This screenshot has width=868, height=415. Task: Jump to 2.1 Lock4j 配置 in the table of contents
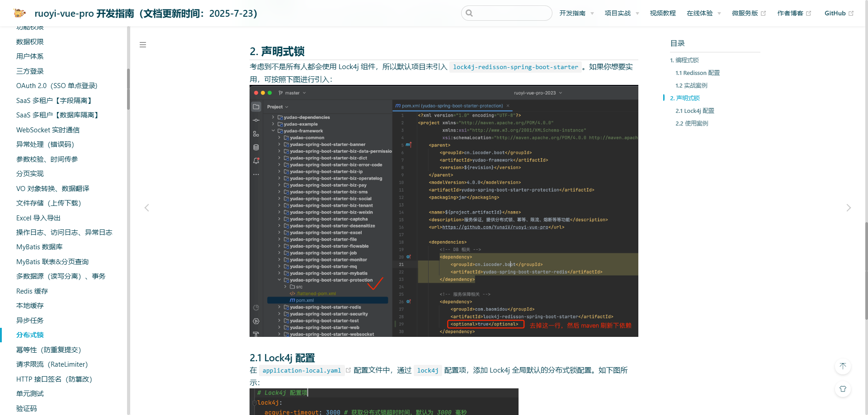pos(694,111)
